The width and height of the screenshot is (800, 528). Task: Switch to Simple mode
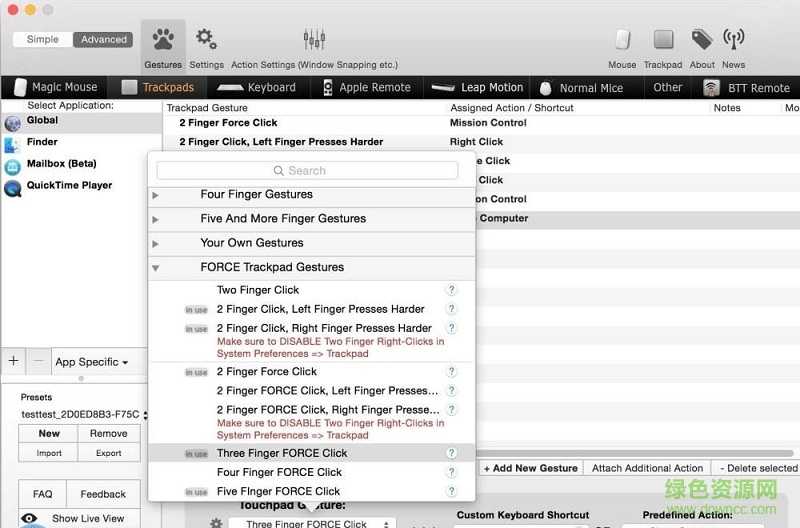pos(43,39)
